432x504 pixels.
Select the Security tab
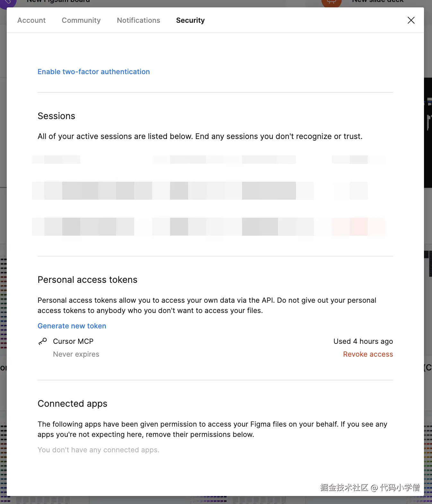pos(190,20)
